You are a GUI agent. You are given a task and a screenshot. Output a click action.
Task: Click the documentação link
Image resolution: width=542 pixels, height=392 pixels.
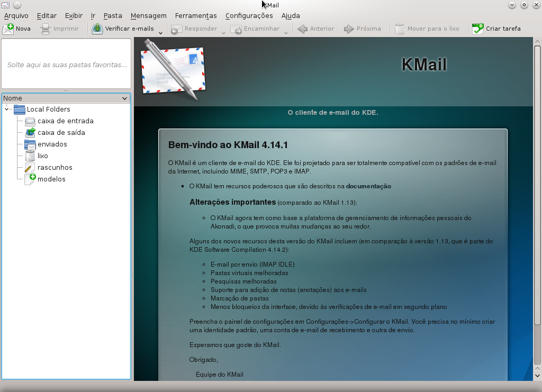(x=369, y=186)
